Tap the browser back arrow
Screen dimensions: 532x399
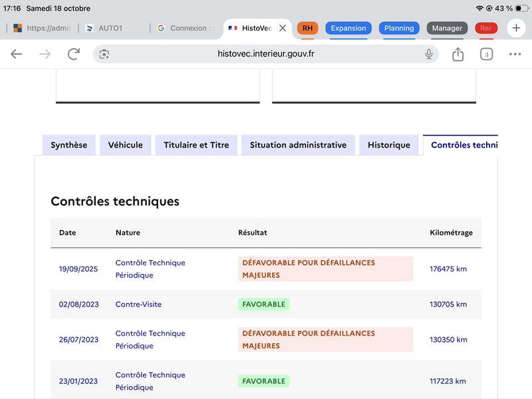[x=17, y=55]
